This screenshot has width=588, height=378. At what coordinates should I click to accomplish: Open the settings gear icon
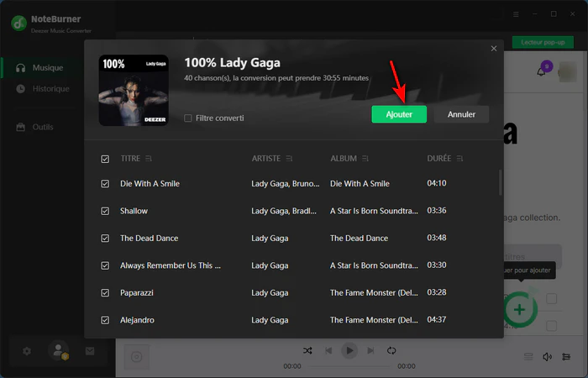(x=27, y=351)
